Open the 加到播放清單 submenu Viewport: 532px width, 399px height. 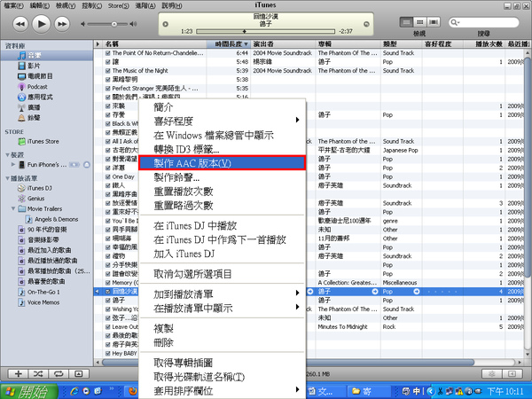click(223, 294)
